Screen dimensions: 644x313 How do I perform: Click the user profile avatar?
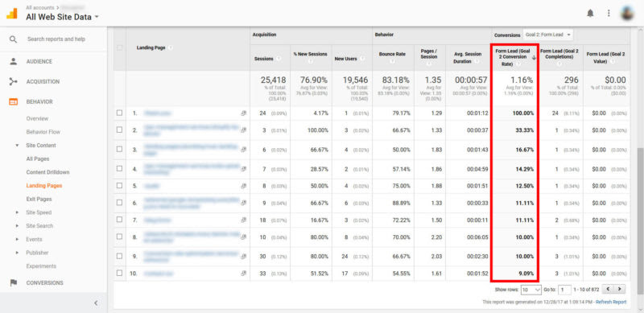click(x=627, y=13)
